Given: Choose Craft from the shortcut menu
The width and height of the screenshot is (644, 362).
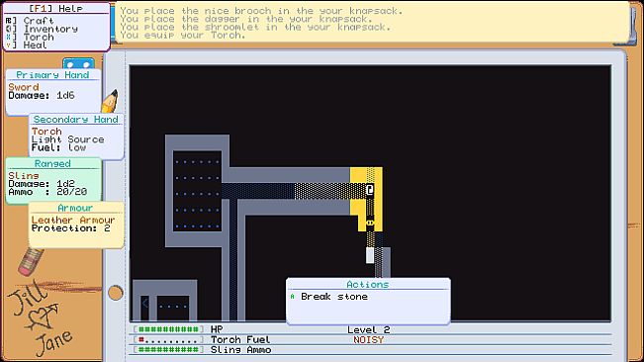Looking at the screenshot, I should (39, 21).
